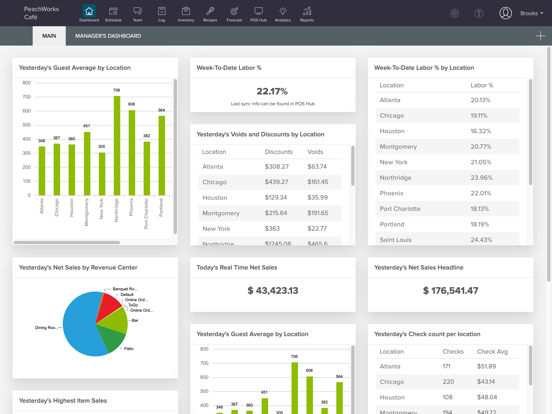Click the Checks column header
Viewport: 552px width, 414px height.
[453, 351]
